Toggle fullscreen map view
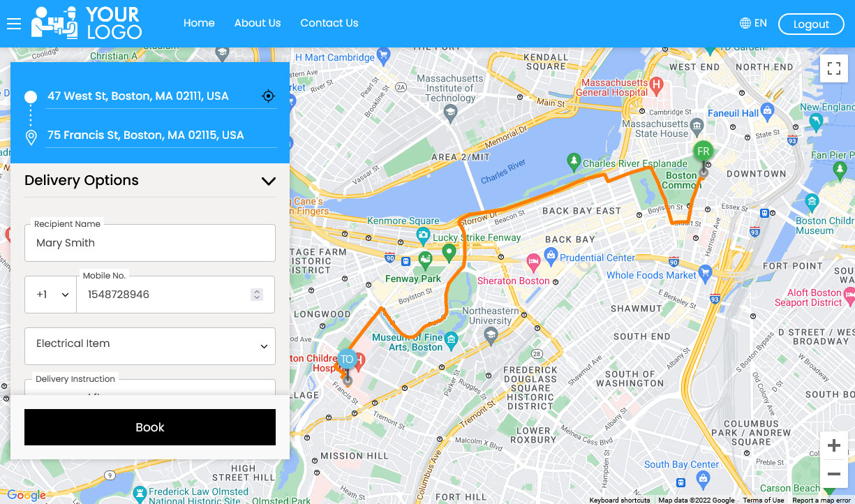 click(x=833, y=68)
